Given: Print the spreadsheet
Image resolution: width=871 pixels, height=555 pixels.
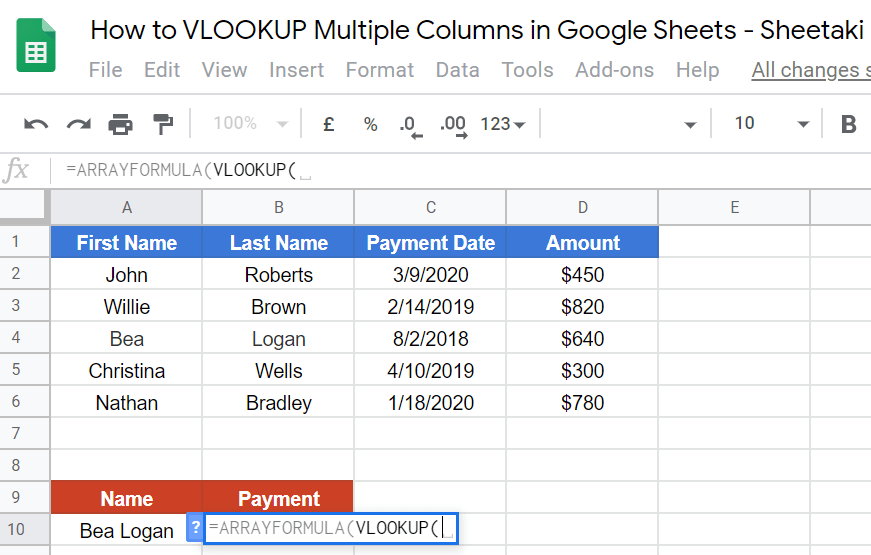Looking at the screenshot, I should coord(121,124).
